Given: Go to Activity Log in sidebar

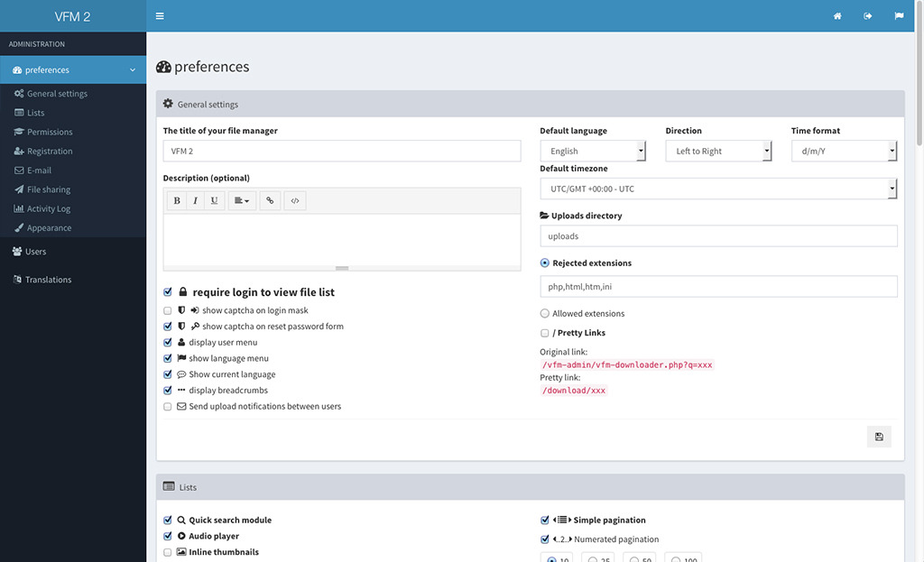Looking at the screenshot, I should (48, 208).
